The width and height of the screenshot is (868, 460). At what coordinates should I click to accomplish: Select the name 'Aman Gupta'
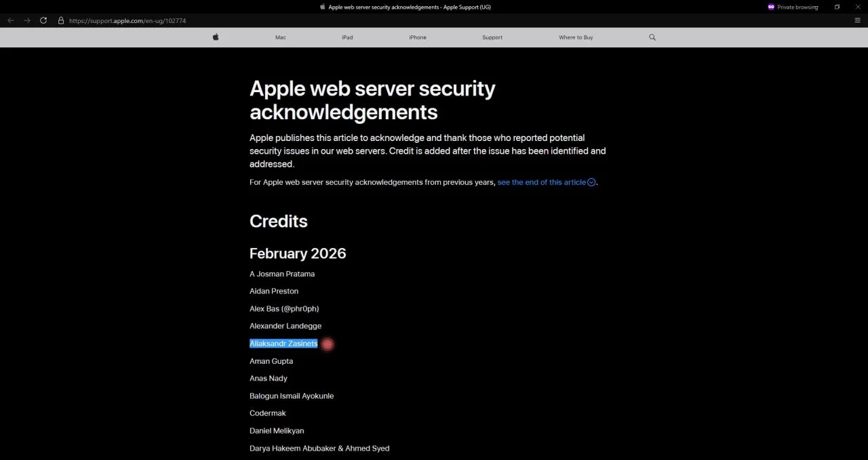[x=271, y=361]
